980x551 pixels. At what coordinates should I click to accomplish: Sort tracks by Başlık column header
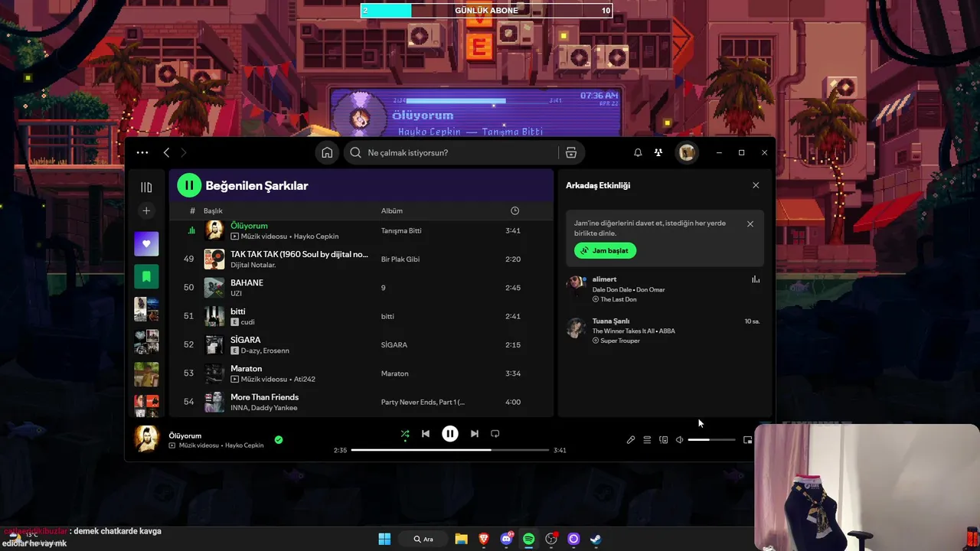click(213, 210)
